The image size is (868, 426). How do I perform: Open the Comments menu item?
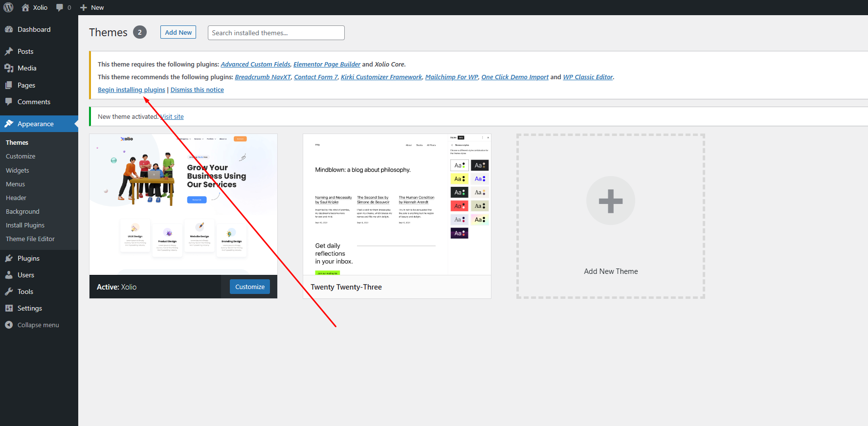click(39, 102)
